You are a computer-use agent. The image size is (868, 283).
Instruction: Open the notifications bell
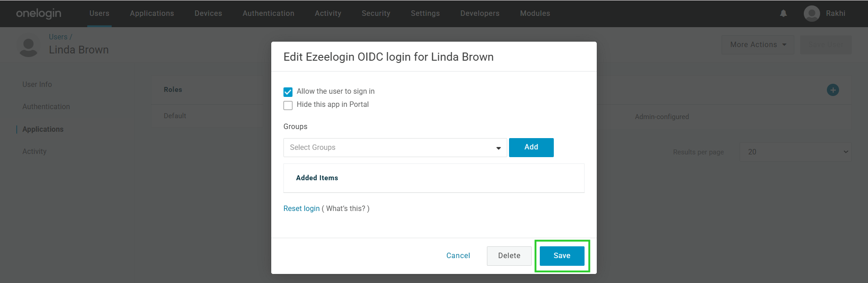pyautogui.click(x=783, y=14)
